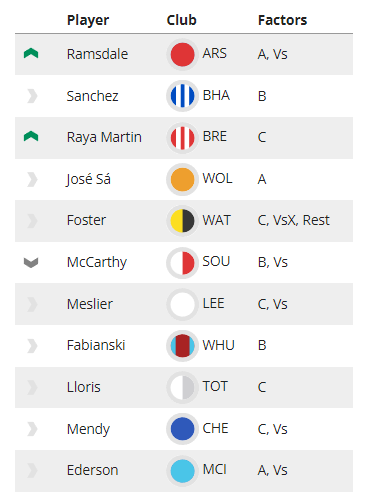369x500 pixels.
Task: Click the Chelsea blue club badge
Action: (x=182, y=429)
